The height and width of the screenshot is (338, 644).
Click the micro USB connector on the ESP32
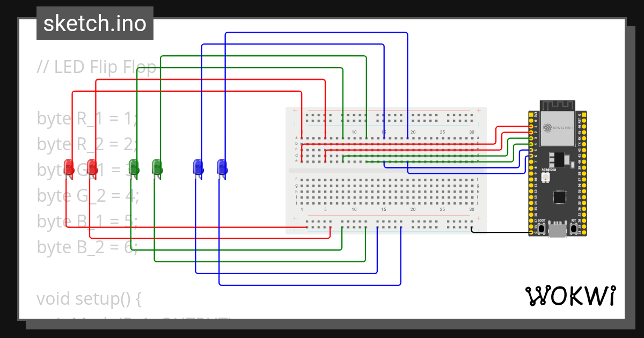559,230
